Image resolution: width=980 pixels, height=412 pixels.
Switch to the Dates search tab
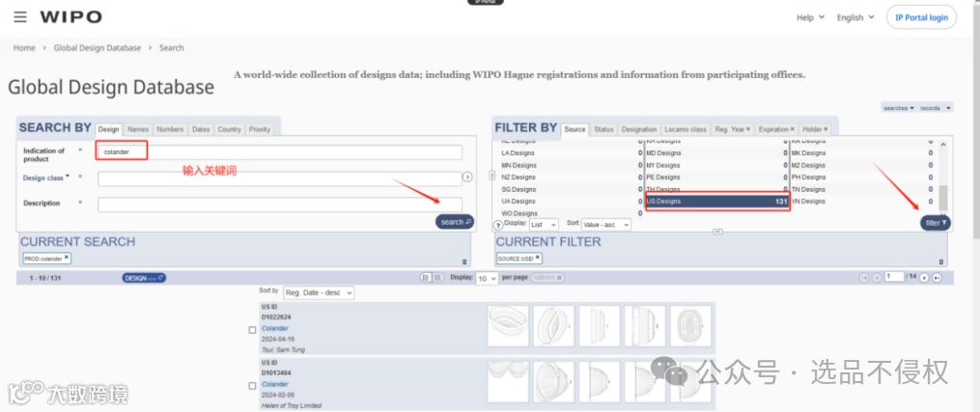pos(201,129)
